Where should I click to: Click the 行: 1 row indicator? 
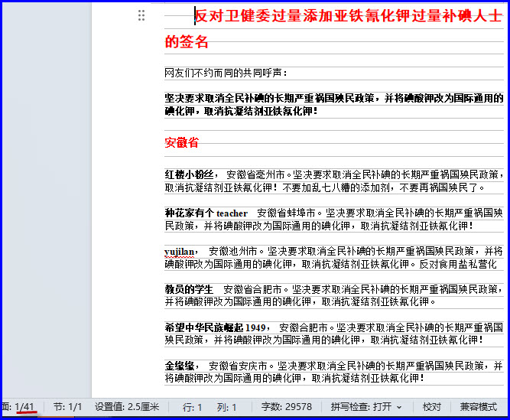(193, 407)
